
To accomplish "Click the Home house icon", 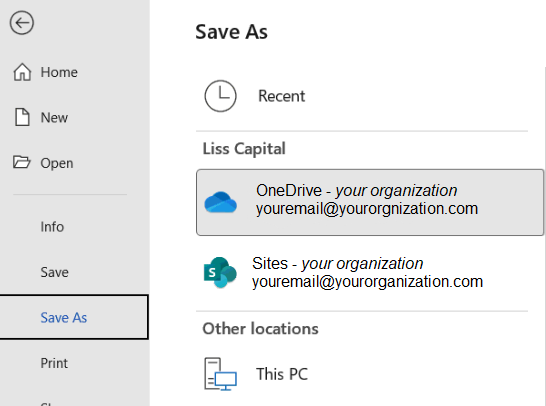I will pyautogui.click(x=22, y=72).
